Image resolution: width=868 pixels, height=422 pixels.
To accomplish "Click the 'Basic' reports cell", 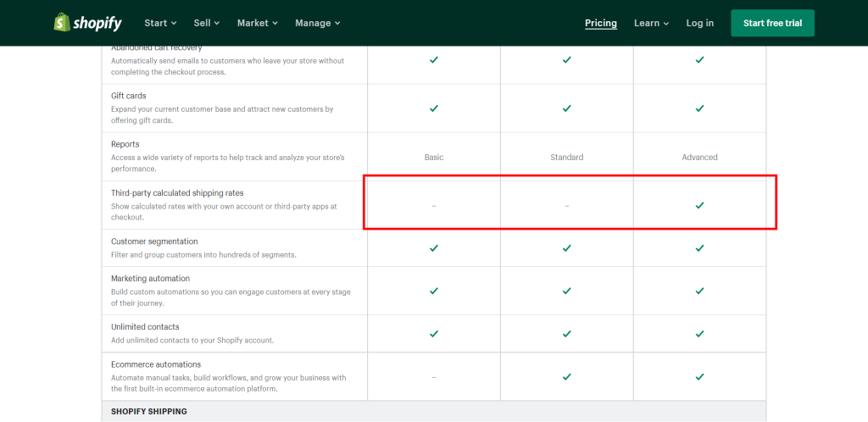I will [434, 157].
